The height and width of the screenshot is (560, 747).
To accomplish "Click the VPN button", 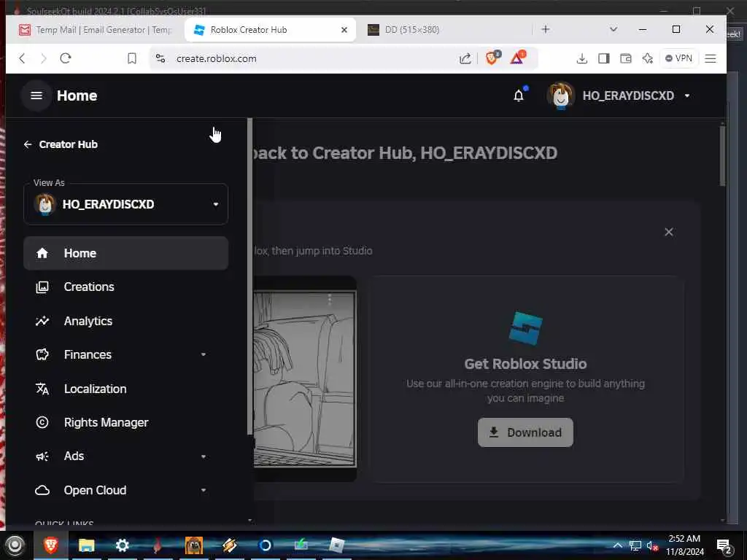I will tap(678, 58).
